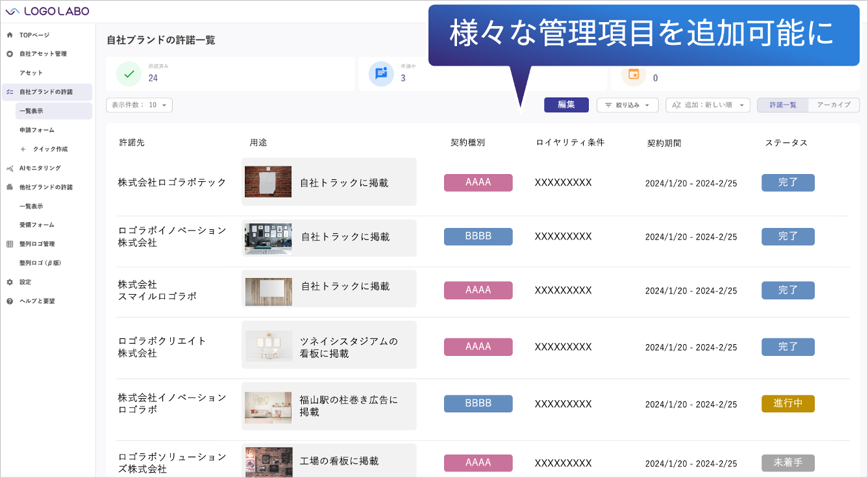The height and width of the screenshot is (478, 868).
Task: Open the 表示件数 dropdown
Action: (x=139, y=105)
